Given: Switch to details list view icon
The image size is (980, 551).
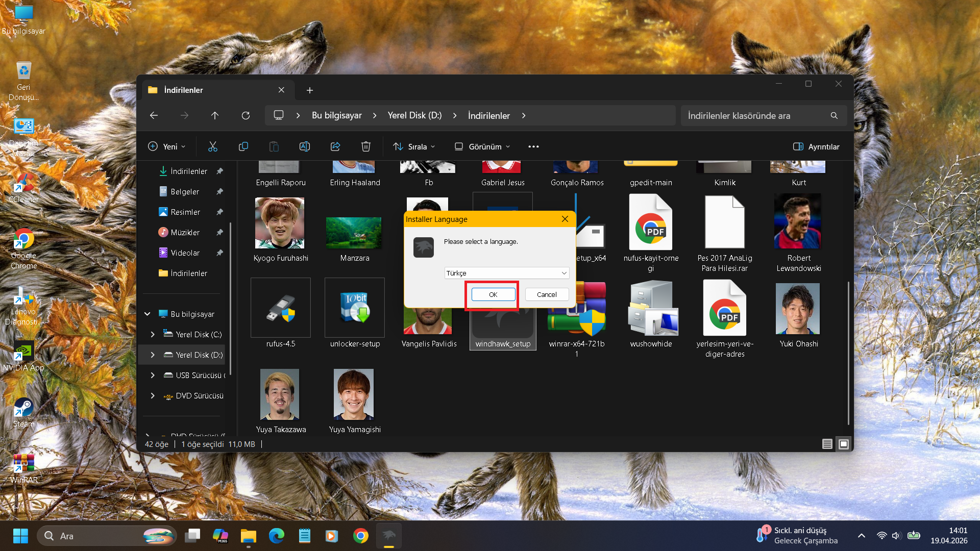Looking at the screenshot, I should 827,444.
